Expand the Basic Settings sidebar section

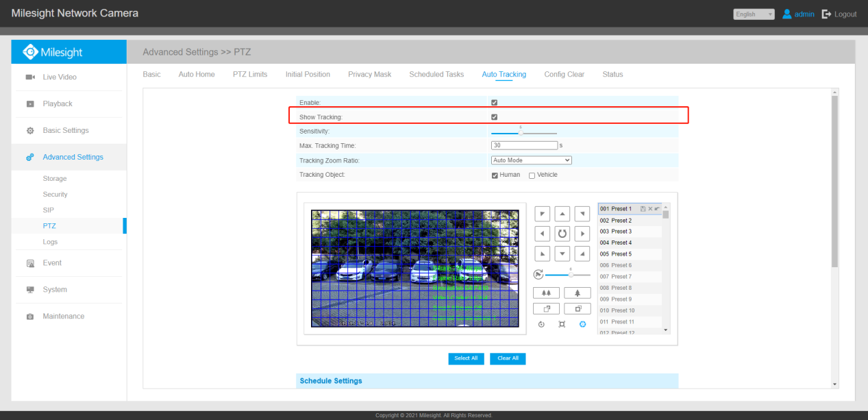coord(69,130)
